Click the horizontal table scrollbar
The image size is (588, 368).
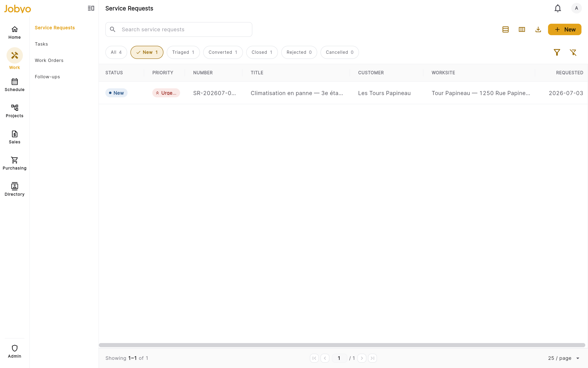342,345
